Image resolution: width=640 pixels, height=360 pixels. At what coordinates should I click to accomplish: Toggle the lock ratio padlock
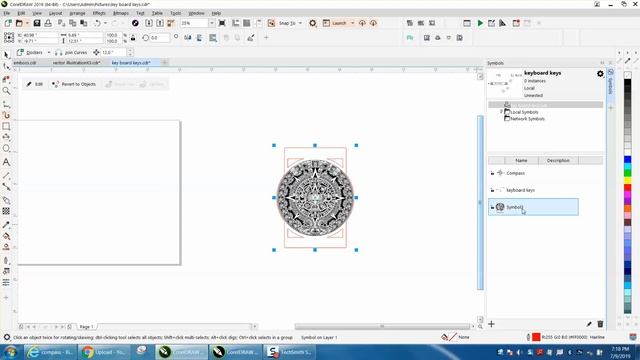pos(133,38)
